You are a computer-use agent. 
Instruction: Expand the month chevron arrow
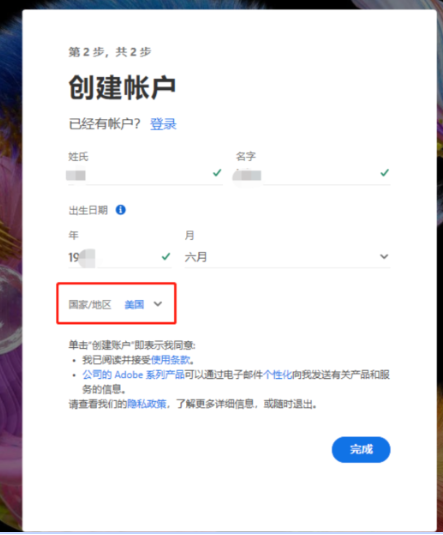[x=384, y=256]
